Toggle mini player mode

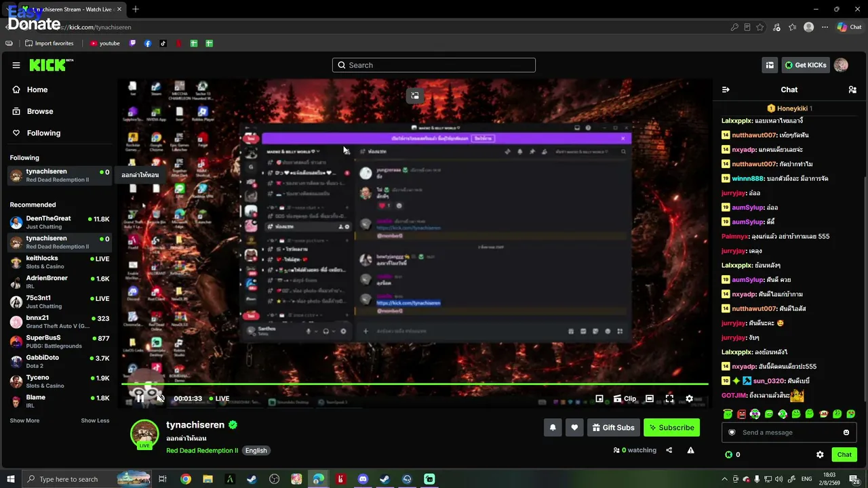[599, 399]
